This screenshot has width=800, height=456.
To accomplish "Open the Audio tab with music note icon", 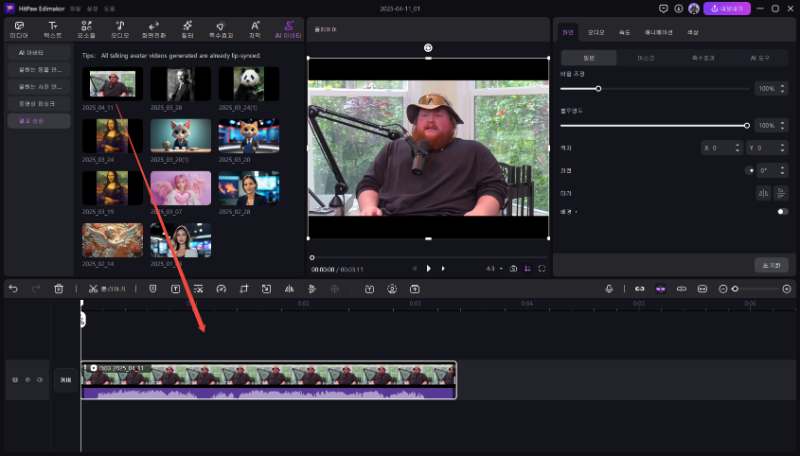I will click(120, 28).
